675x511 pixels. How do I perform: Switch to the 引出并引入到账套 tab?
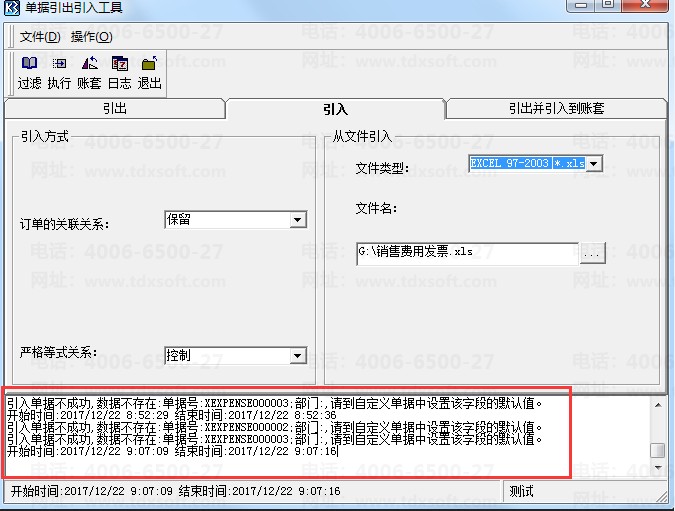tap(556, 108)
